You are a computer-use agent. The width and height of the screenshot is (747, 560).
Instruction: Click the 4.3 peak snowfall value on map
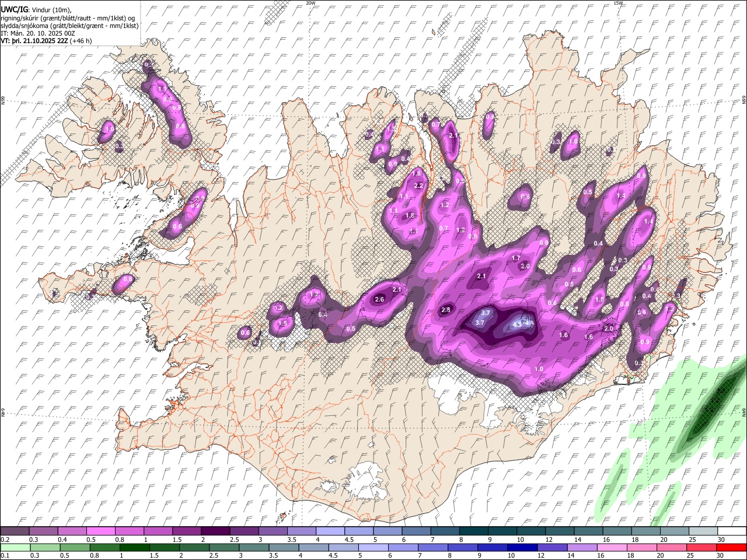tap(516, 324)
